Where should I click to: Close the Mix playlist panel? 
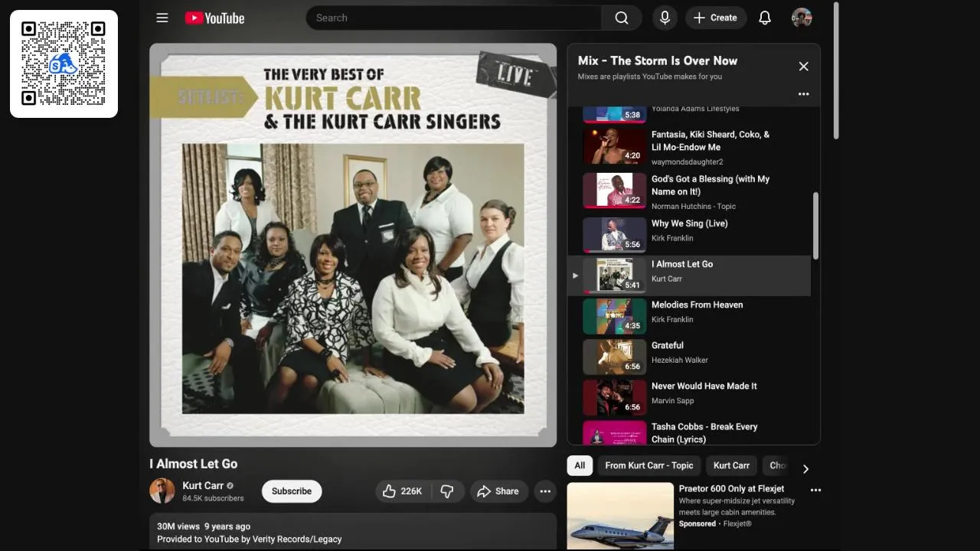tap(803, 67)
